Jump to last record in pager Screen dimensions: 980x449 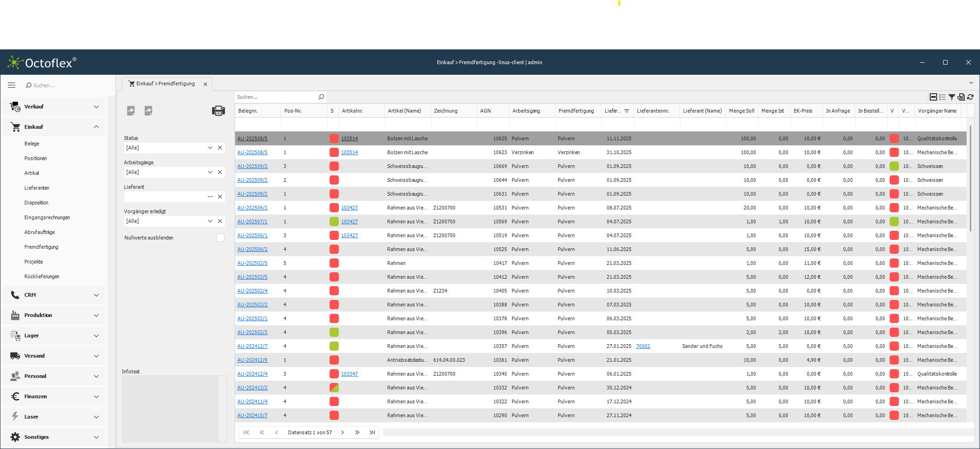coord(372,432)
